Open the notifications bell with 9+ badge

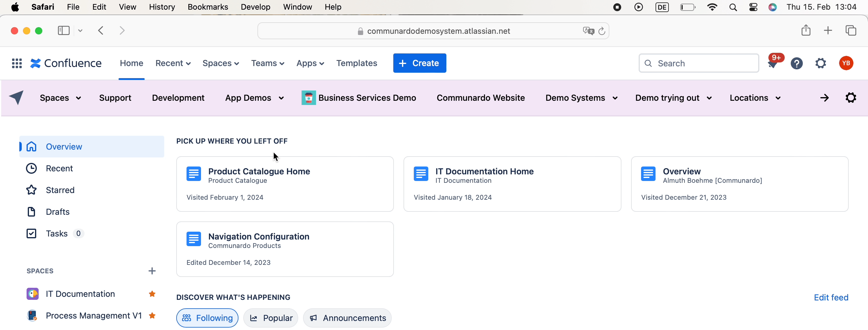click(x=773, y=63)
